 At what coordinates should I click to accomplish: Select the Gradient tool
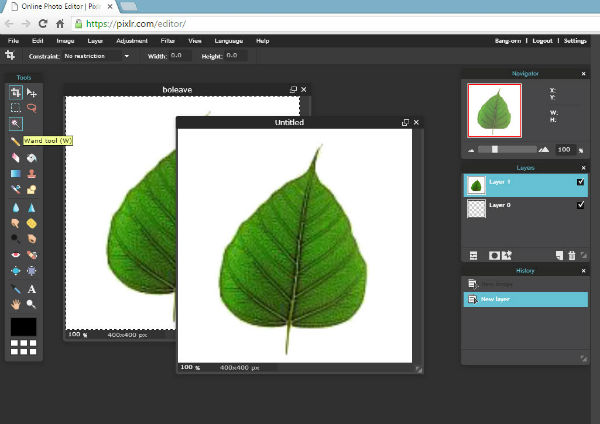point(16,174)
